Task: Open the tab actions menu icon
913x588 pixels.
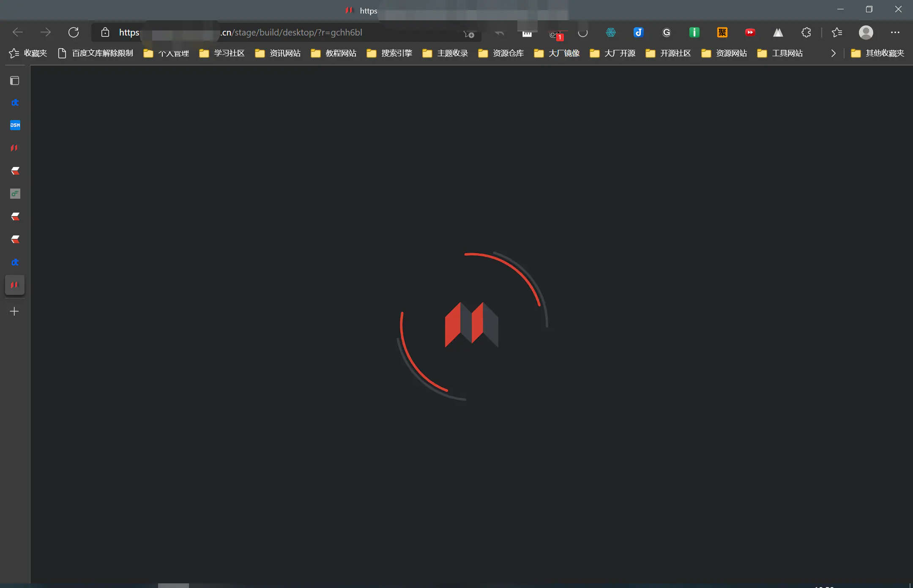Action: tap(15, 80)
